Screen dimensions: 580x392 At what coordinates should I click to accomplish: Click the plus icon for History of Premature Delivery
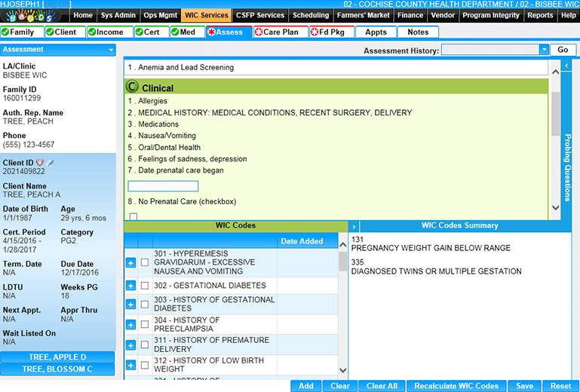[x=130, y=345]
